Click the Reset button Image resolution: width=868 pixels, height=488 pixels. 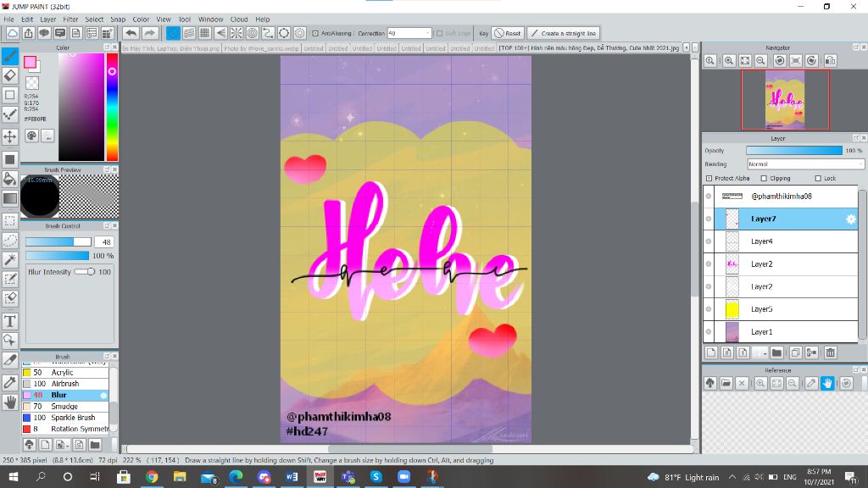coord(508,33)
